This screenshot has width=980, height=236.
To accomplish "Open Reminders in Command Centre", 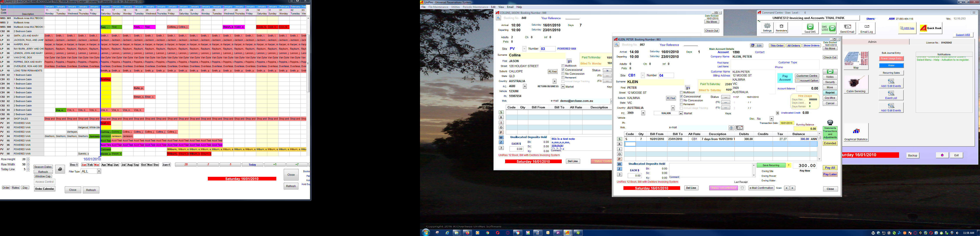I will click(781, 27).
